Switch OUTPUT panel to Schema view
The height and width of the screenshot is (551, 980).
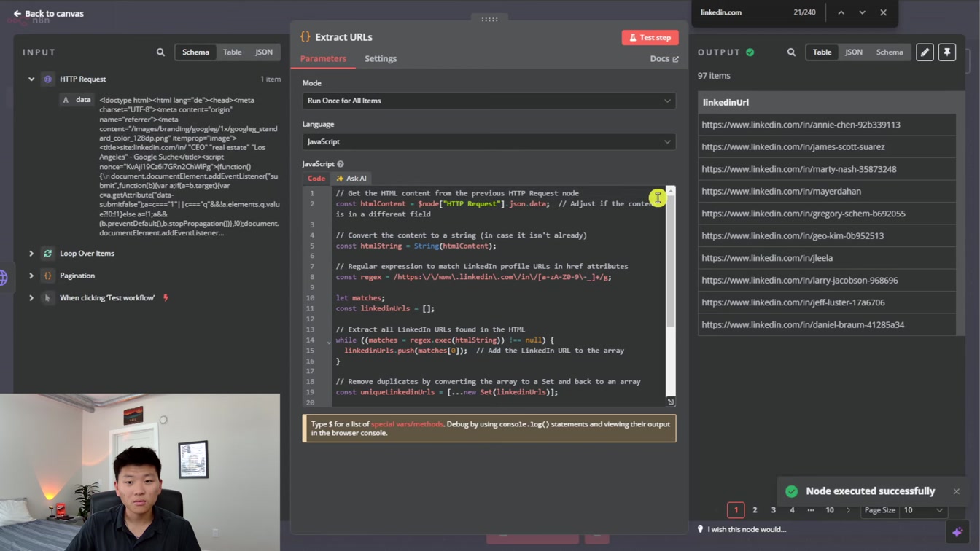click(890, 52)
